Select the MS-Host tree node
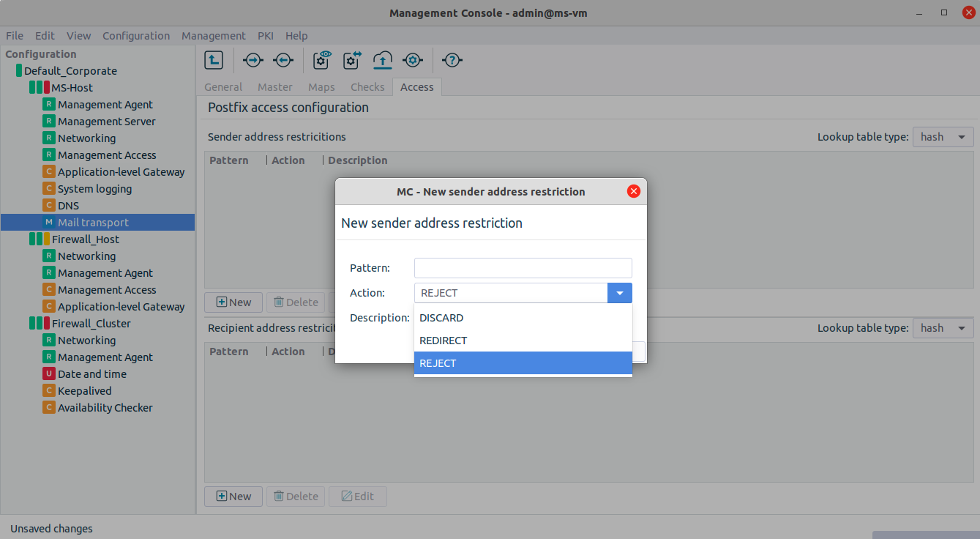This screenshot has height=539, width=980. click(x=72, y=88)
